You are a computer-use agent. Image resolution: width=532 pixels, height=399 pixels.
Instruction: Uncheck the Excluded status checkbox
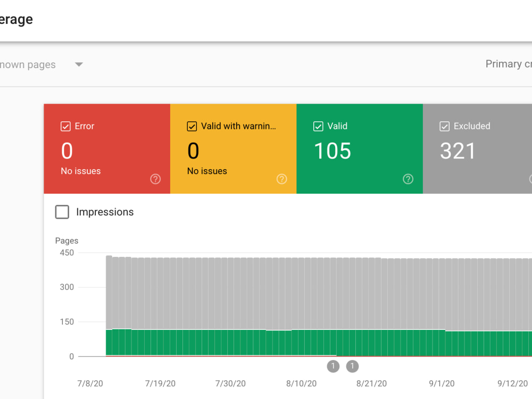point(444,126)
